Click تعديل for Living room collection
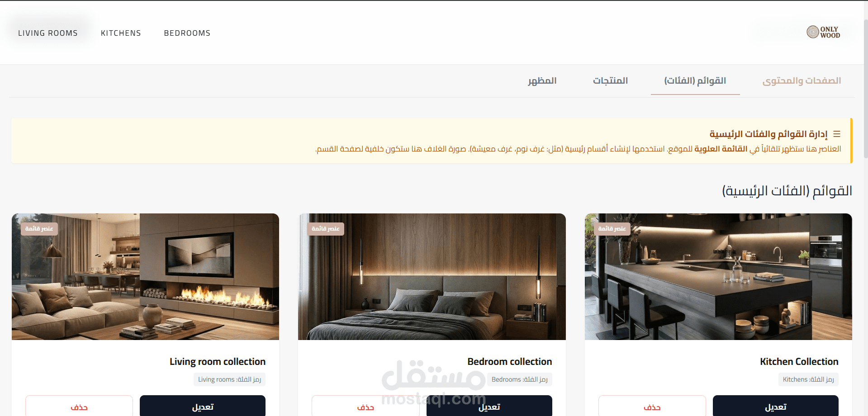868x416 pixels. click(x=202, y=406)
